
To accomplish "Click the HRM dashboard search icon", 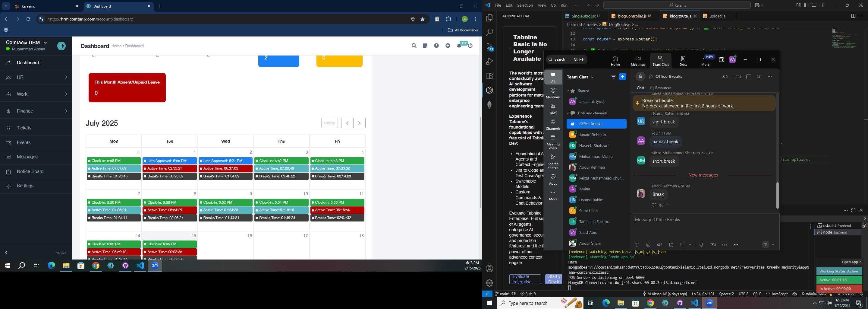I will click(x=414, y=46).
